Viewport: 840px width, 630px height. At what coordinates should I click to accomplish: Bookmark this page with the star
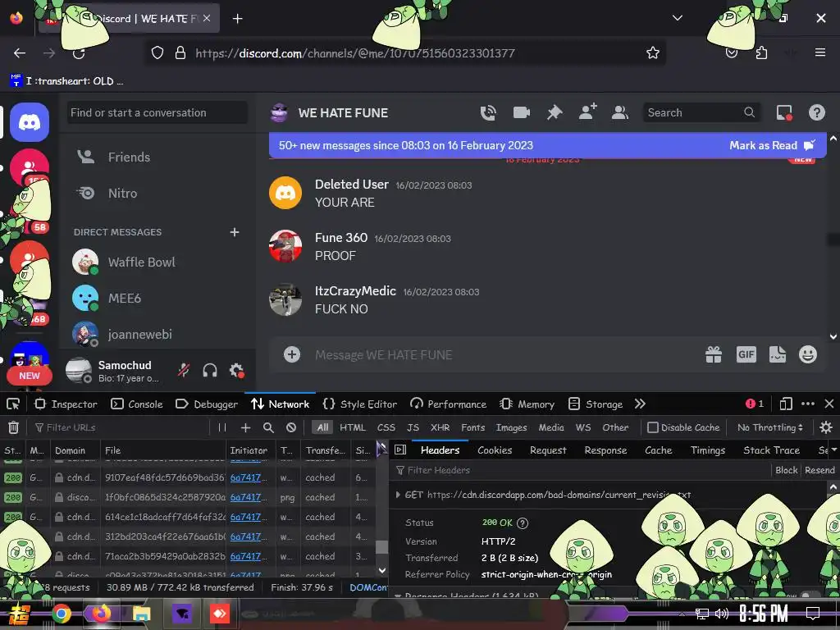(652, 52)
